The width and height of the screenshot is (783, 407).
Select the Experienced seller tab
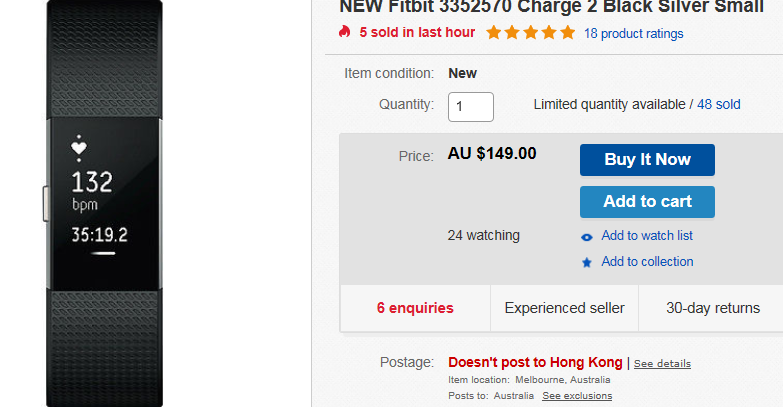pyautogui.click(x=564, y=308)
